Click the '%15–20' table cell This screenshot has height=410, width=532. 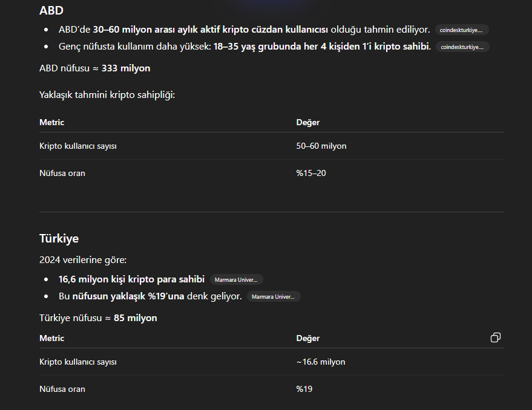[310, 173]
